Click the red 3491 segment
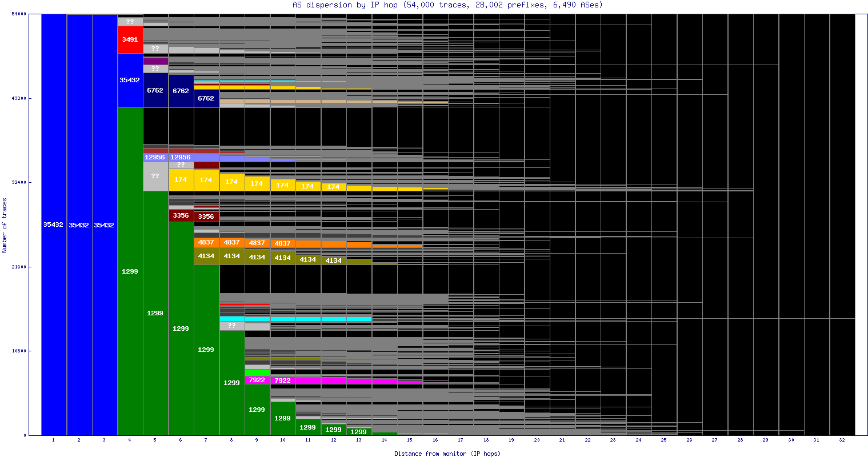 pos(130,39)
